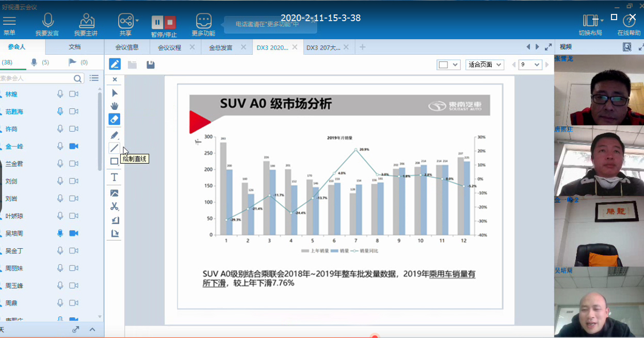Click the 我要发言 button
The height and width of the screenshot is (338, 644).
coord(47,24)
